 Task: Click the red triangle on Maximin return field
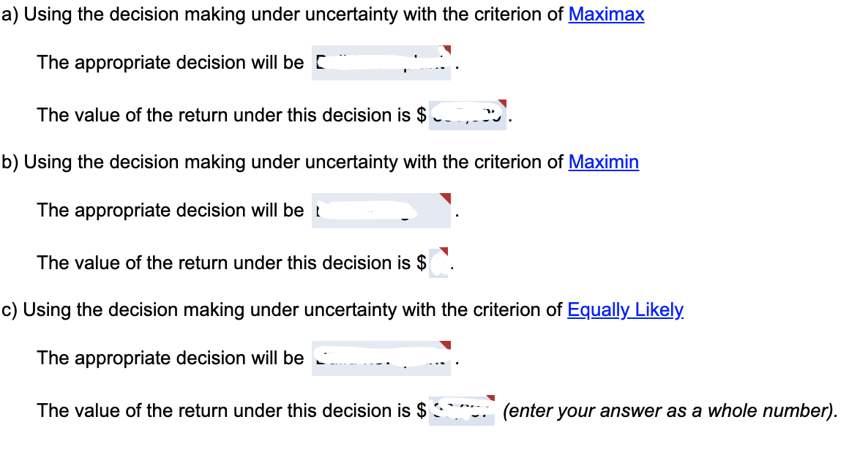(443, 252)
